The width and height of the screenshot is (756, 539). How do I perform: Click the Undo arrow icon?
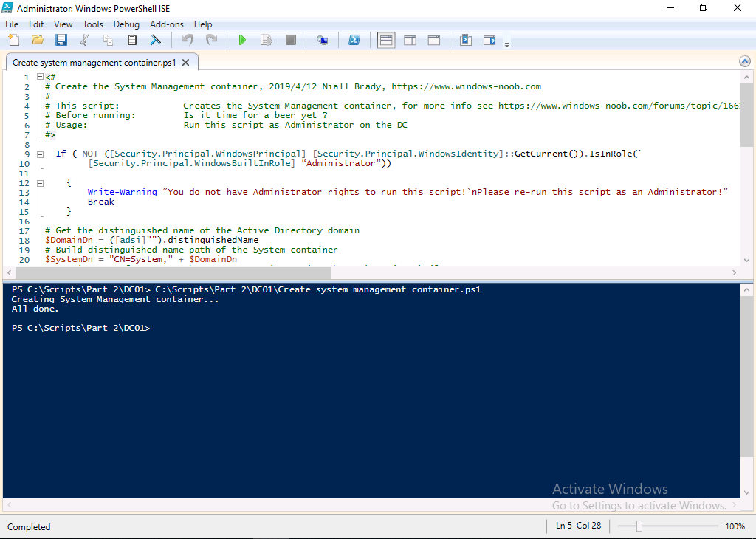click(x=188, y=40)
